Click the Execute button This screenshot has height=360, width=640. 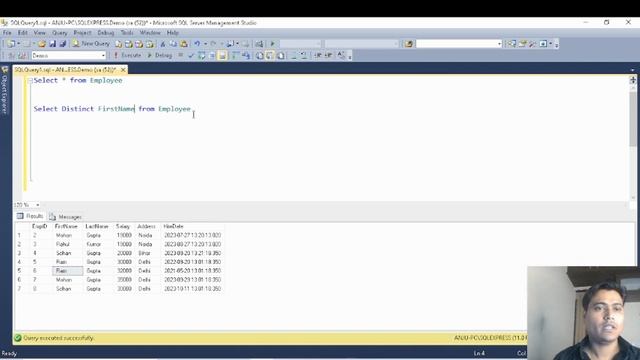pos(127,56)
